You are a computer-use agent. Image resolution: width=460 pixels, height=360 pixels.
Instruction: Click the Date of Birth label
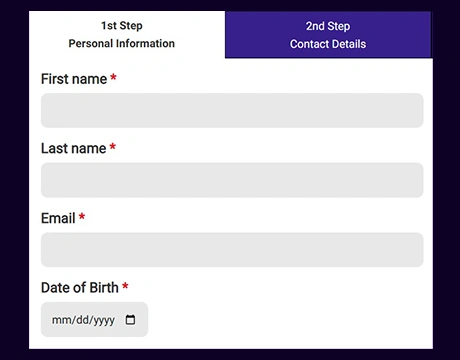coord(80,288)
